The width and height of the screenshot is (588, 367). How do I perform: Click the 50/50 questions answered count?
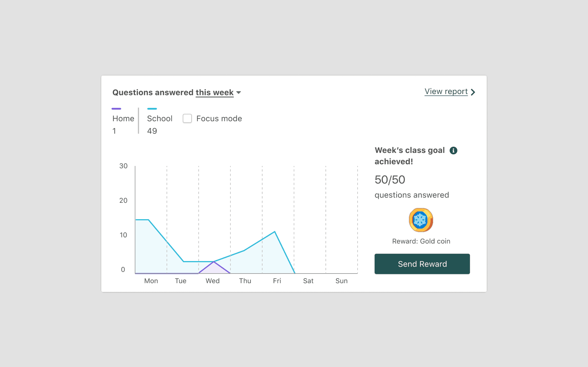coord(390,180)
